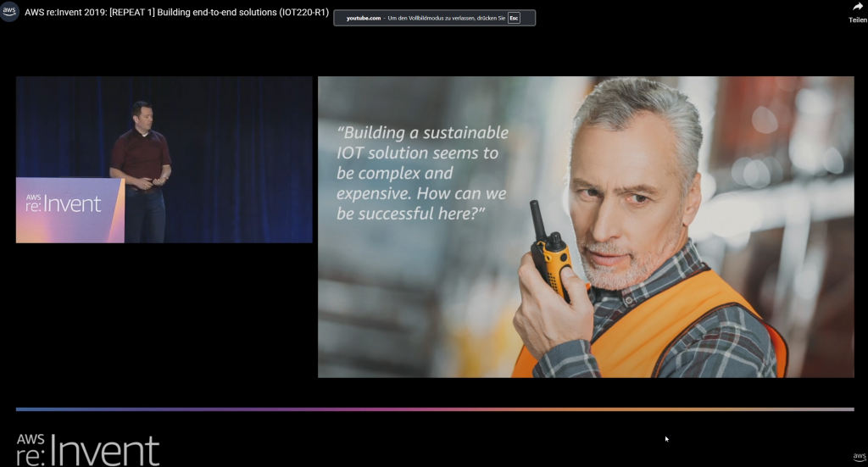Click the fullscreen exit notification message
The width and height of the screenshot is (868, 467).
click(x=434, y=18)
